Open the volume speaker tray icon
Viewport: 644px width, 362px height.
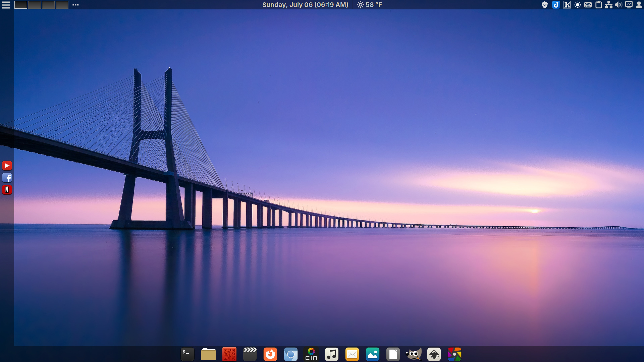[619, 5]
